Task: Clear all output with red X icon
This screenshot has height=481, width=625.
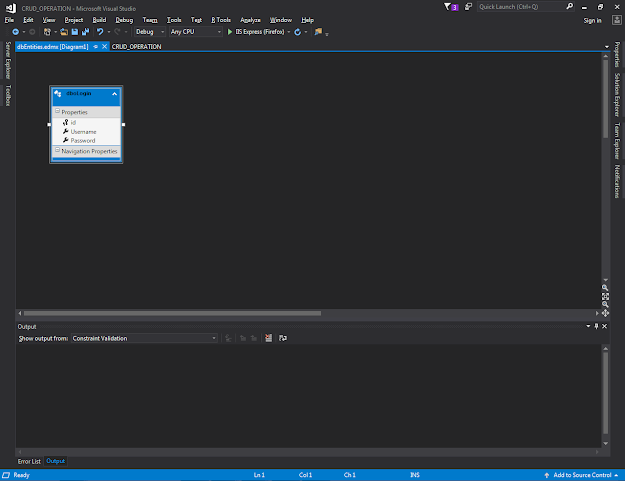Action: (268, 338)
